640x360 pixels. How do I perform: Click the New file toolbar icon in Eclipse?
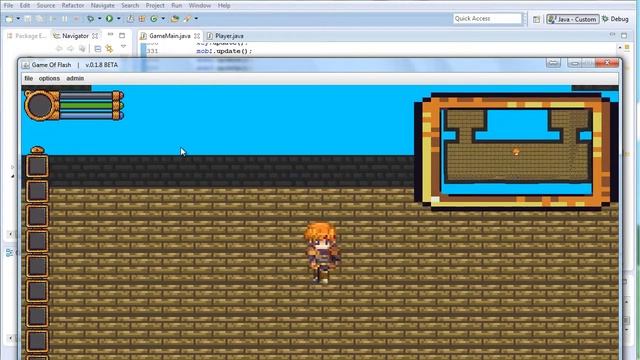point(9,19)
